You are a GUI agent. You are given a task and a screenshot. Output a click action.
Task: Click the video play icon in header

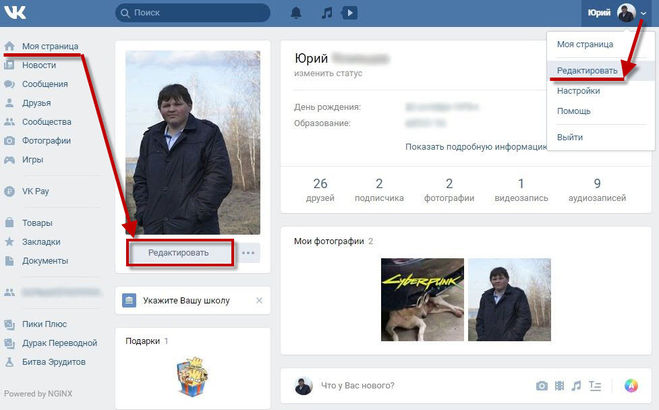(x=349, y=13)
